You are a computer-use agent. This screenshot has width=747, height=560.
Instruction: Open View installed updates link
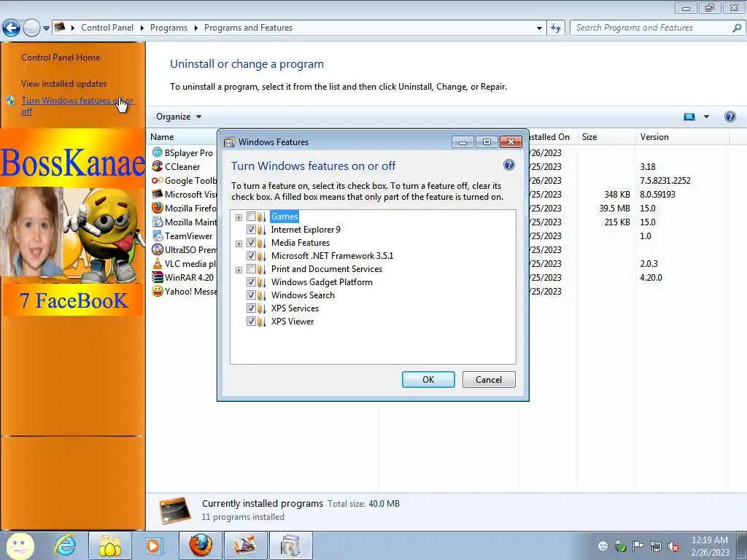pos(64,83)
